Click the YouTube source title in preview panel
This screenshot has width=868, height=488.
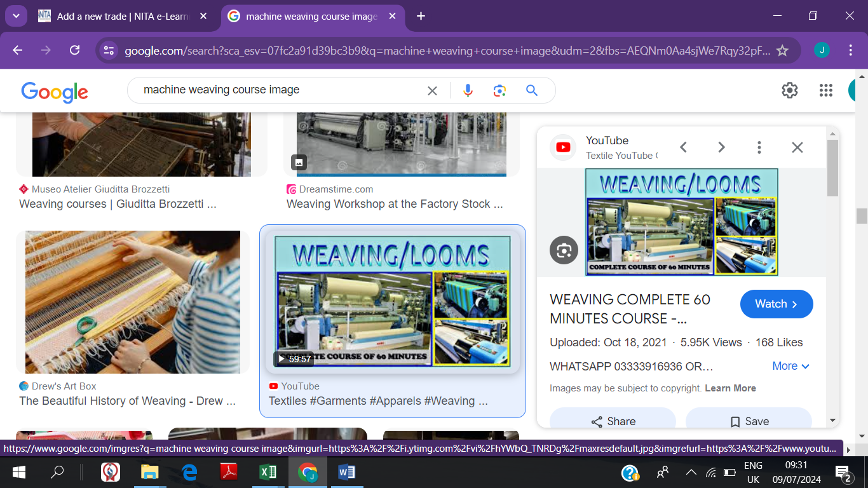coord(607,140)
